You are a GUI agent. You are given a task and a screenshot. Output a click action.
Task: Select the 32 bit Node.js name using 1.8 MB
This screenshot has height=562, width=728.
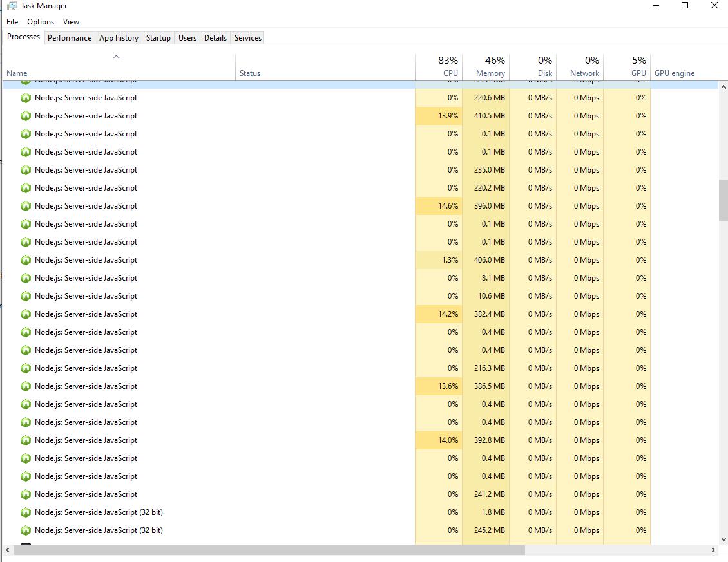99,512
